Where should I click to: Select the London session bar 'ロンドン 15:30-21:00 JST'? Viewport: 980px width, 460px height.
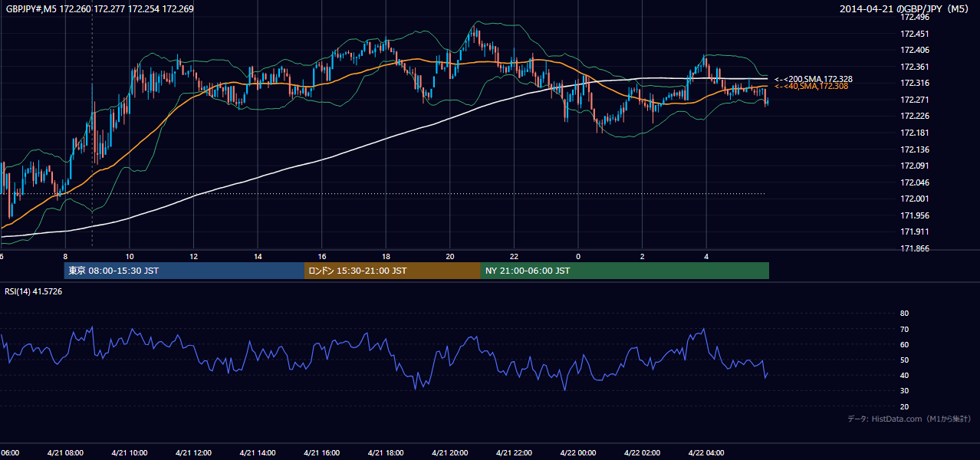click(393, 271)
